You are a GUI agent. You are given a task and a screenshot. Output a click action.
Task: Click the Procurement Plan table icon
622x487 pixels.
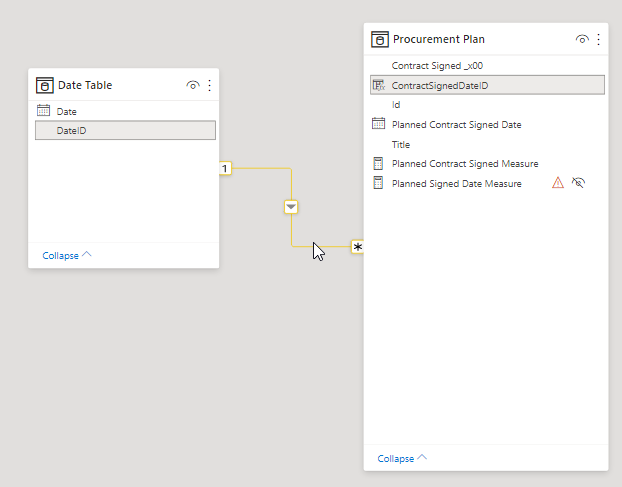coord(380,39)
